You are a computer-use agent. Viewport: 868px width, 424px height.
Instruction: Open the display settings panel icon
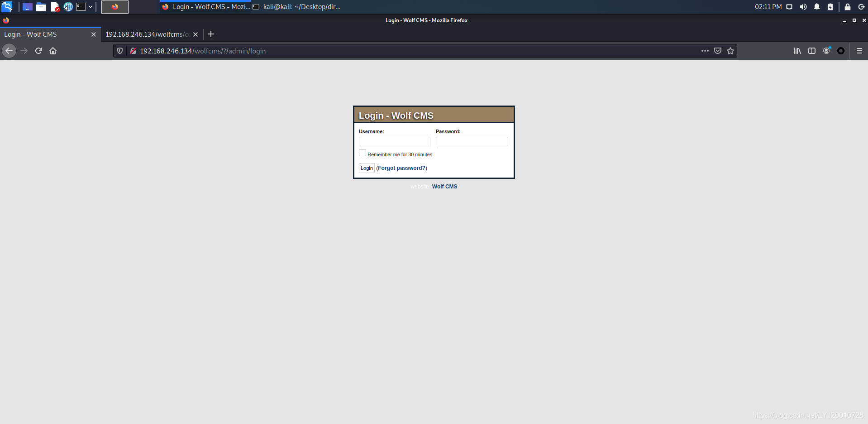(789, 7)
